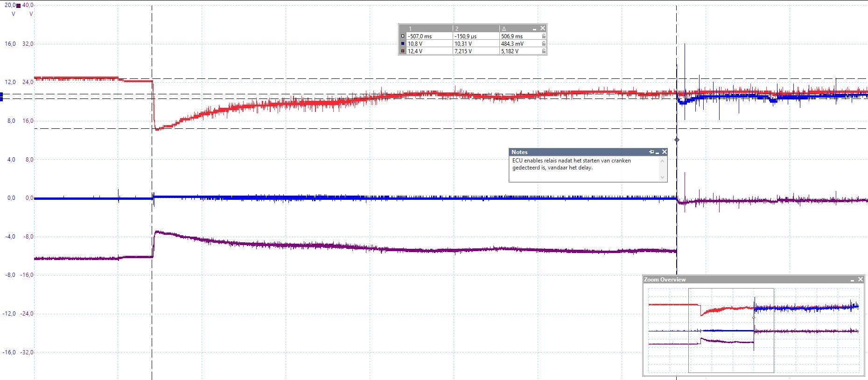Viewport: 868px width, 380px height.
Task: Select the blue channel swatch in ruler legend
Action: [x=403, y=43]
